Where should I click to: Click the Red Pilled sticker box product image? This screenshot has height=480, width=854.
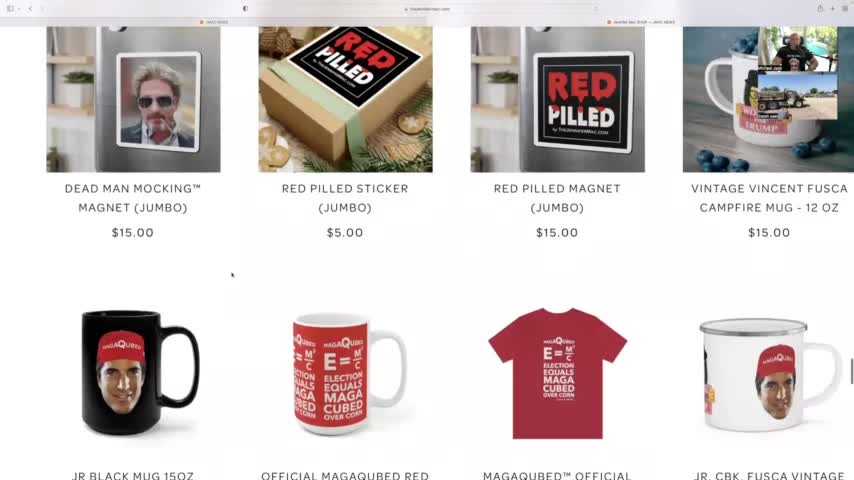click(x=345, y=99)
